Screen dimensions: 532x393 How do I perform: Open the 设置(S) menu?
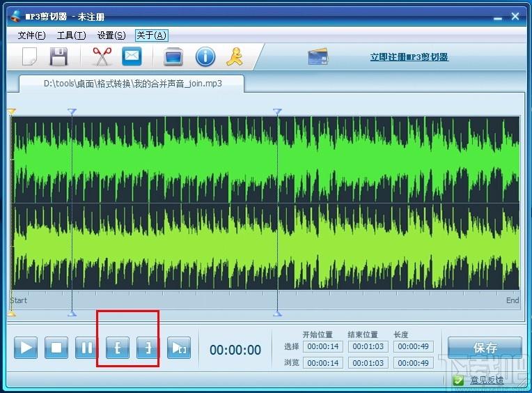coord(111,36)
